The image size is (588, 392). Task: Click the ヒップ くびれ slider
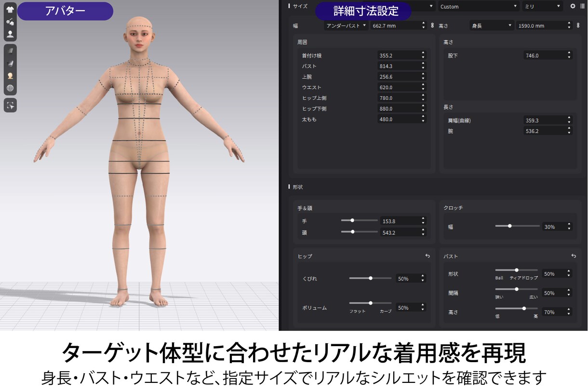coord(370,278)
